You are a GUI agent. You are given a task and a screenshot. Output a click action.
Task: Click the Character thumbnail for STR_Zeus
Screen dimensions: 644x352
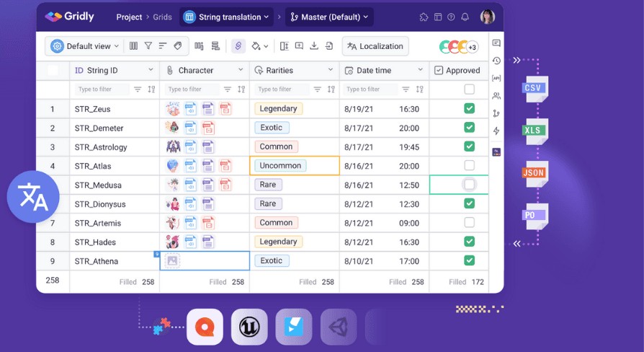point(173,109)
